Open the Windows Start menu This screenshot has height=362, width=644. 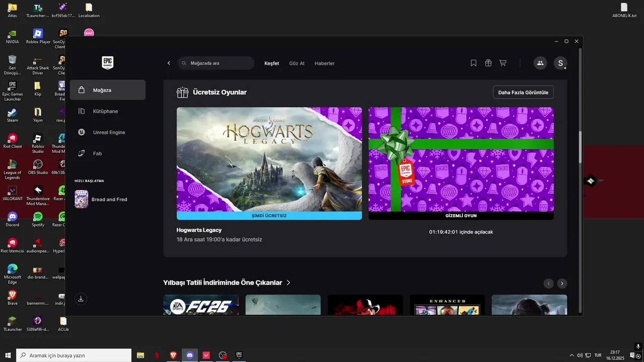(x=8, y=355)
